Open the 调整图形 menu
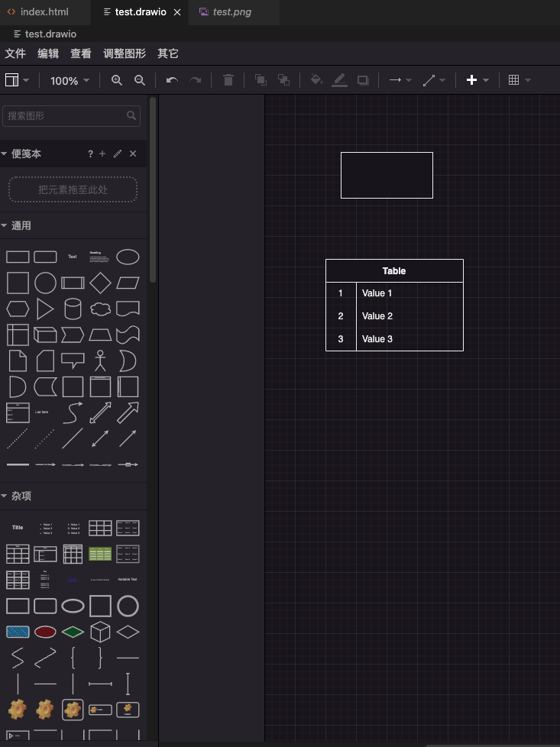Screen dimensions: 560x747 (125, 53)
